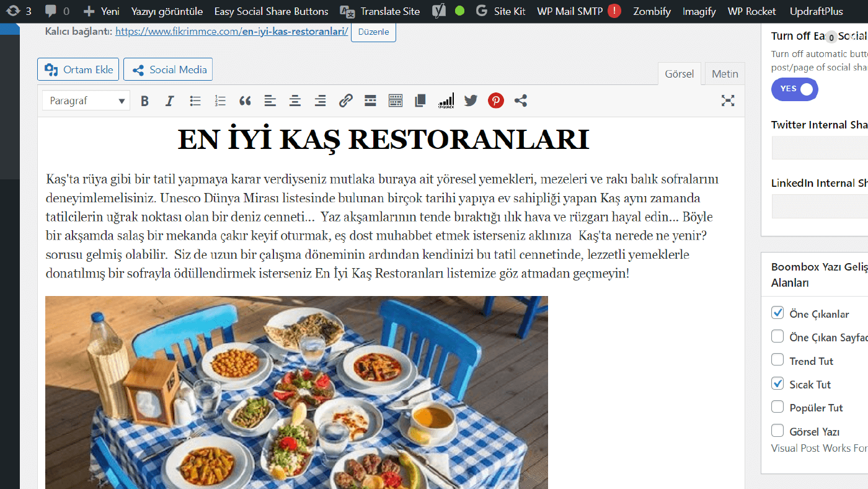Uncheck the Sıcak Tut checkbox
The image size is (868, 489).
[777, 384]
